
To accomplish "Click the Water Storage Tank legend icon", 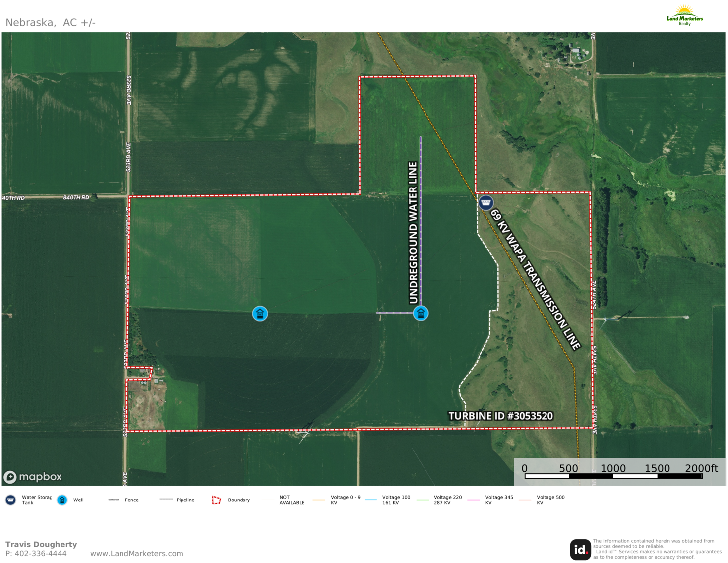I will pyautogui.click(x=10, y=500).
